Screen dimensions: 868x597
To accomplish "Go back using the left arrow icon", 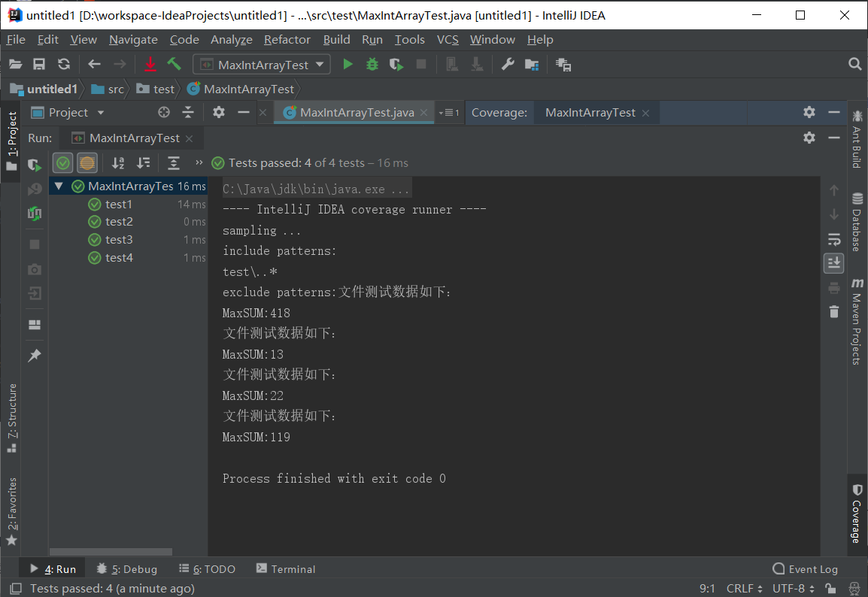I will coord(94,64).
